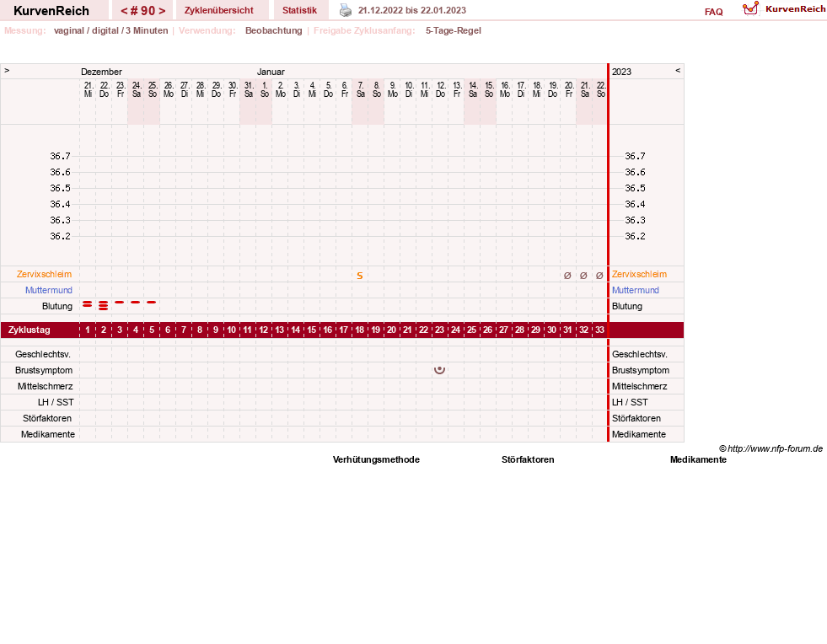Click date column 24. Sa

pyautogui.click(x=136, y=89)
